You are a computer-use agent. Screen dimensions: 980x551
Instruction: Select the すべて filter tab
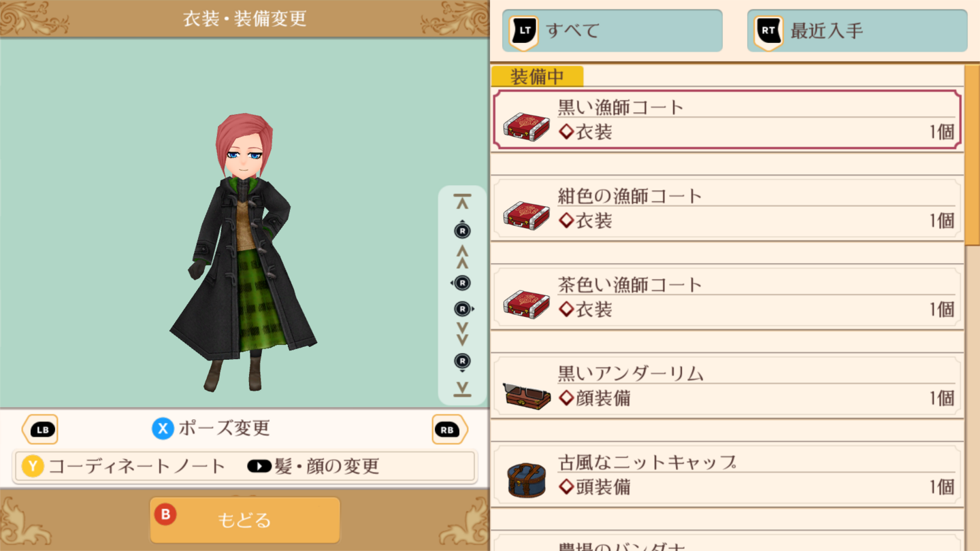[612, 31]
